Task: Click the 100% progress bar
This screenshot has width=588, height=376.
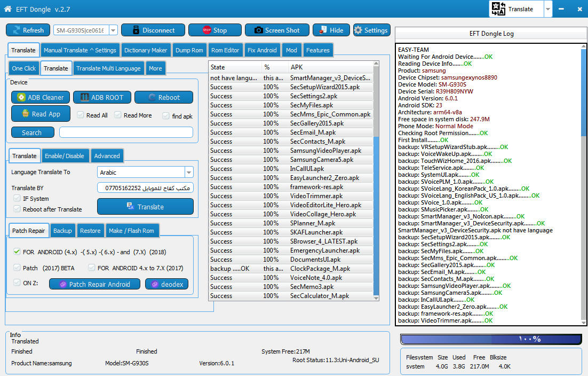Action: 491,339
